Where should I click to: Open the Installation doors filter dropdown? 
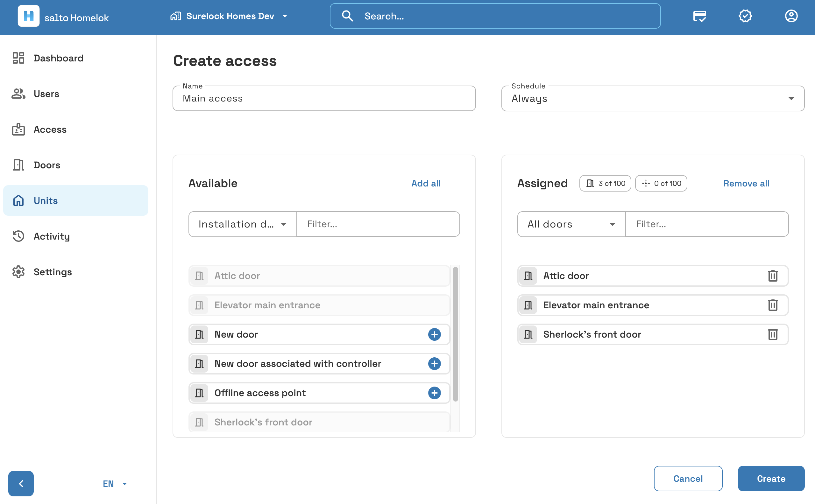(243, 224)
